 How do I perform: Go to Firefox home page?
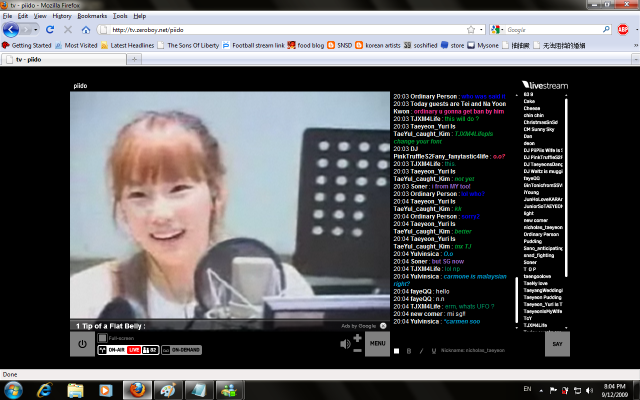click(x=86, y=30)
